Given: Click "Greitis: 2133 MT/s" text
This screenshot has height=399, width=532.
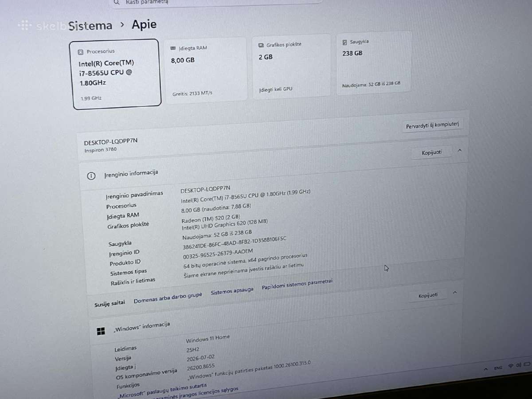Looking at the screenshot, I should click(192, 94).
